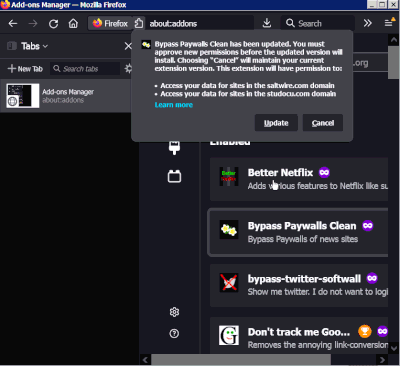Click Don't track me Google extension icon
The height and width of the screenshot is (366, 400).
coord(229,335)
